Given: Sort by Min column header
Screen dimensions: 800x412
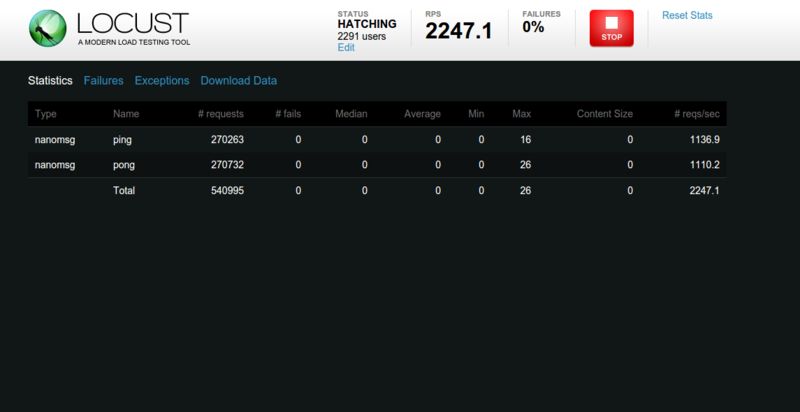Looking at the screenshot, I should 476,114.
